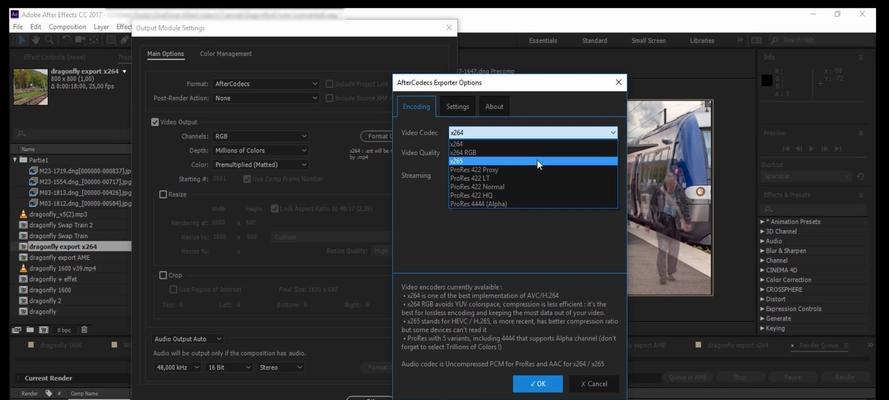Viewport: 889px width, 400px height.
Task: Enable the Crop checkbox
Action: 163,275
